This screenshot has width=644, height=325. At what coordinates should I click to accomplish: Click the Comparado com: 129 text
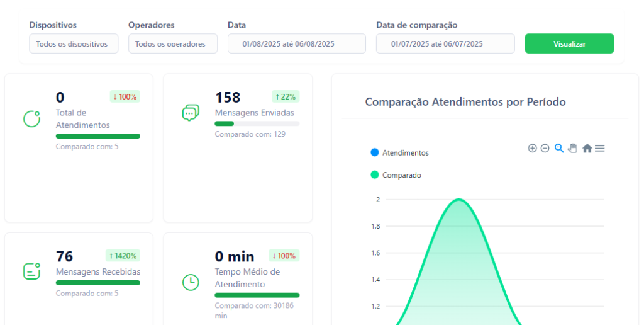pos(250,134)
